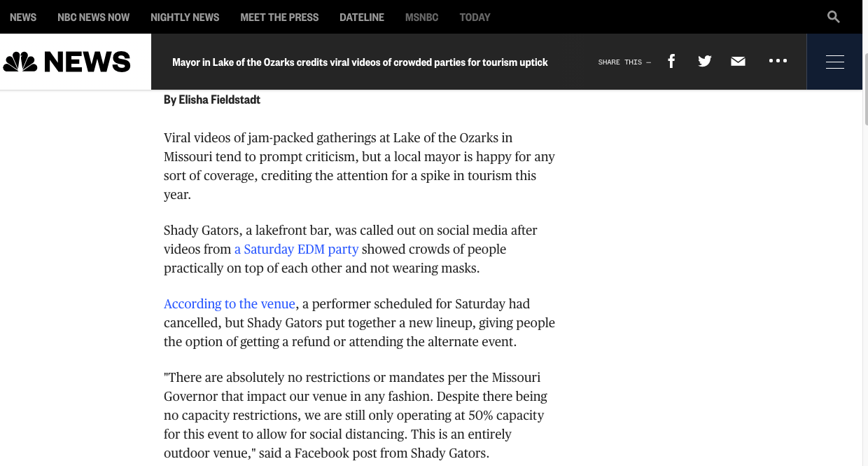
Task: Open more share options ellipsis
Action: 778,62
